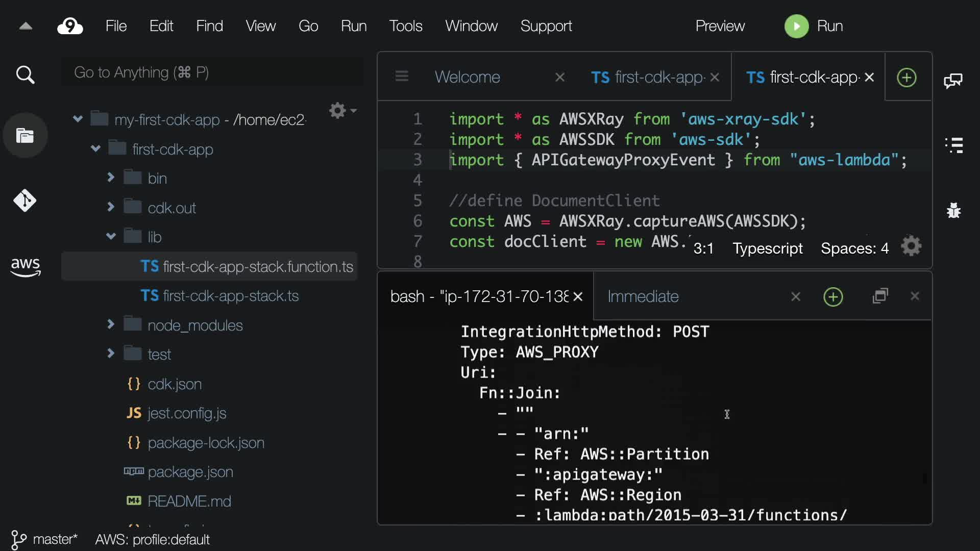Switch to the Immediate tab

(643, 296)
